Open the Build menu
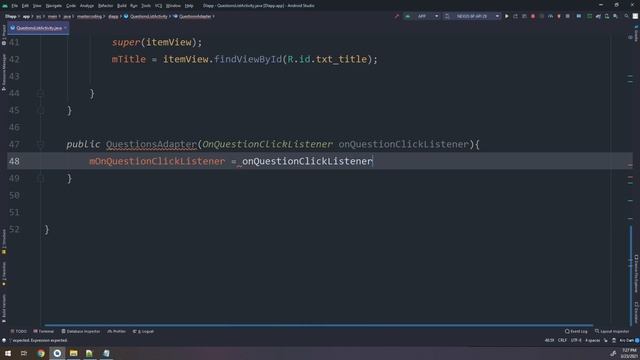 pyautogui.click(x=122, y=6)
